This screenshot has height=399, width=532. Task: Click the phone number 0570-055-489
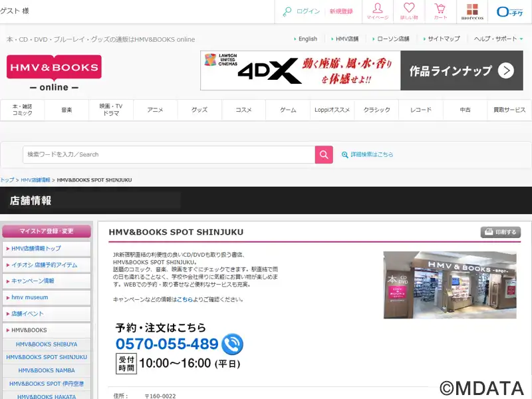(167, 344)
